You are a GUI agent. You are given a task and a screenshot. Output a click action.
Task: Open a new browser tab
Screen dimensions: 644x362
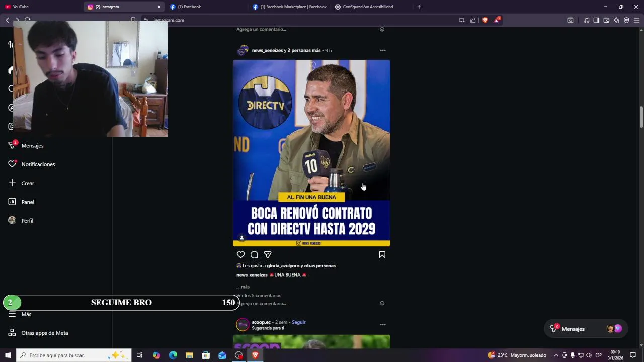(419, 7)
